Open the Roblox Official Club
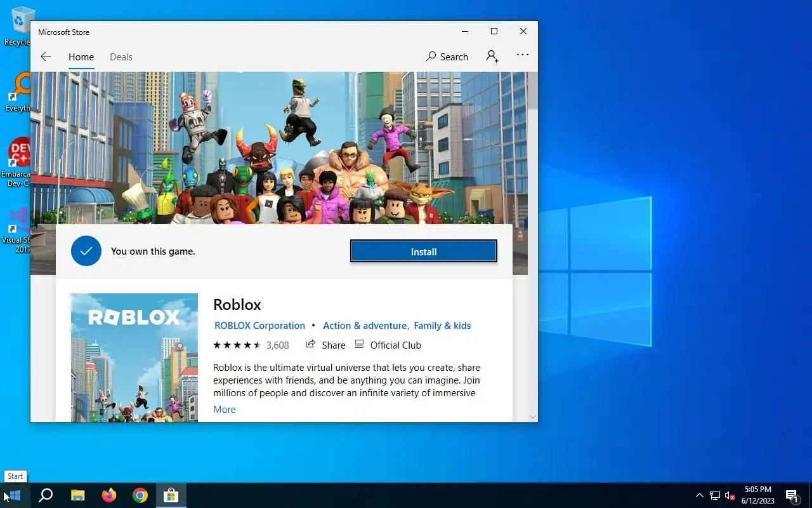 [388, 345]
